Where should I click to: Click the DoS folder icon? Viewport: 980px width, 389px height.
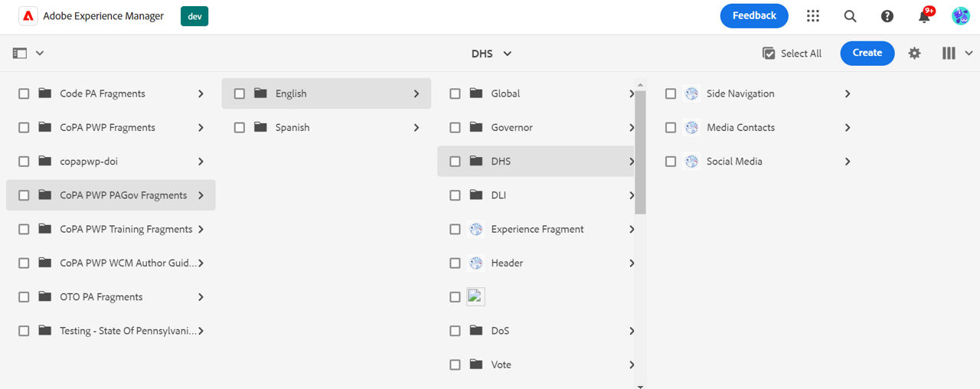(x=476, y=331)
